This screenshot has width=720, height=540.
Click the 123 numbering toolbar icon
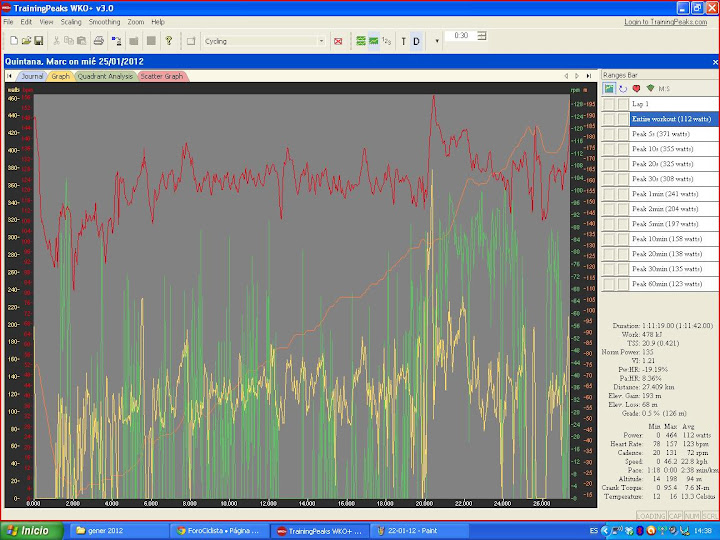[387, 41]
